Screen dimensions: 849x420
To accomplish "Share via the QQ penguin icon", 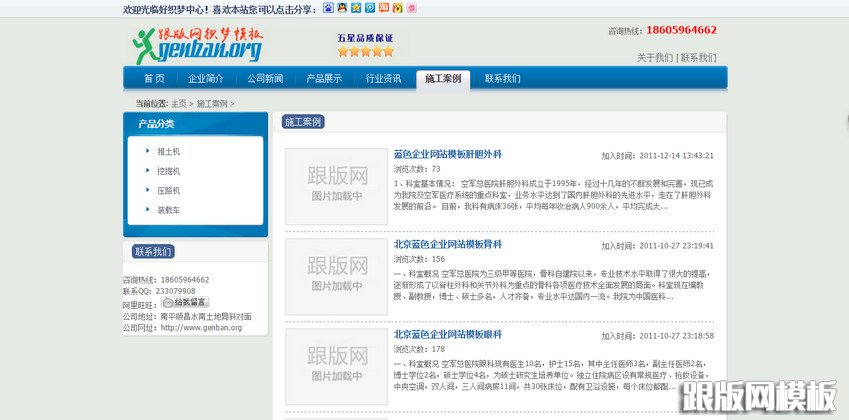I will 342,8.
